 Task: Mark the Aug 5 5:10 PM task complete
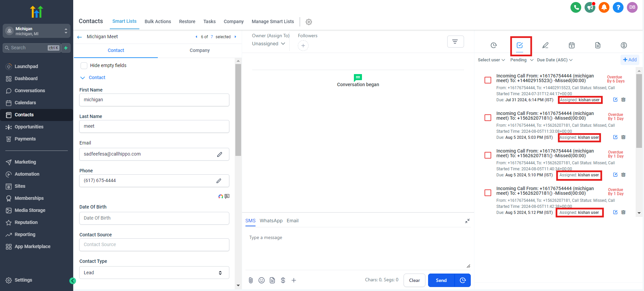pos(488,155)
